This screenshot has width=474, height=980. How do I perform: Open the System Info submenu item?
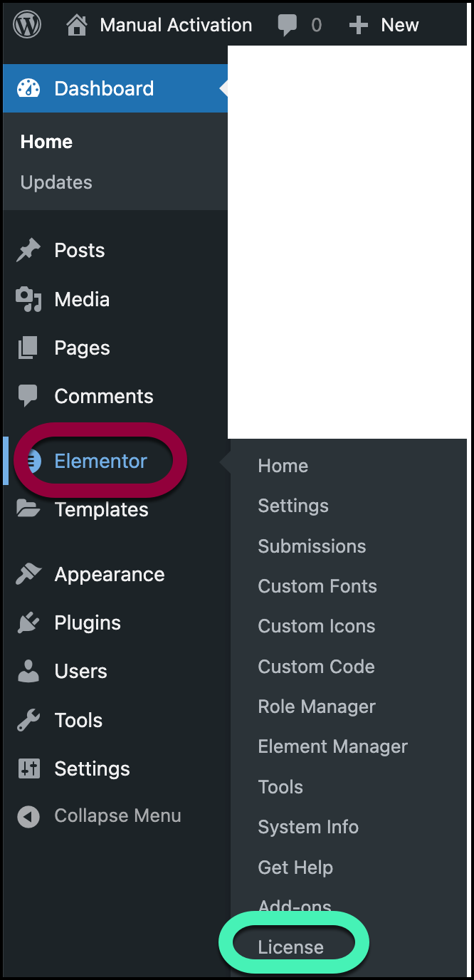click(x=308, y=827)
